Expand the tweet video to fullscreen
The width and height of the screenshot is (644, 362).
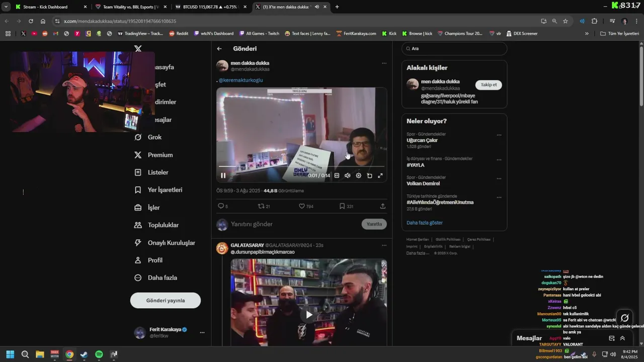(380, 175)
